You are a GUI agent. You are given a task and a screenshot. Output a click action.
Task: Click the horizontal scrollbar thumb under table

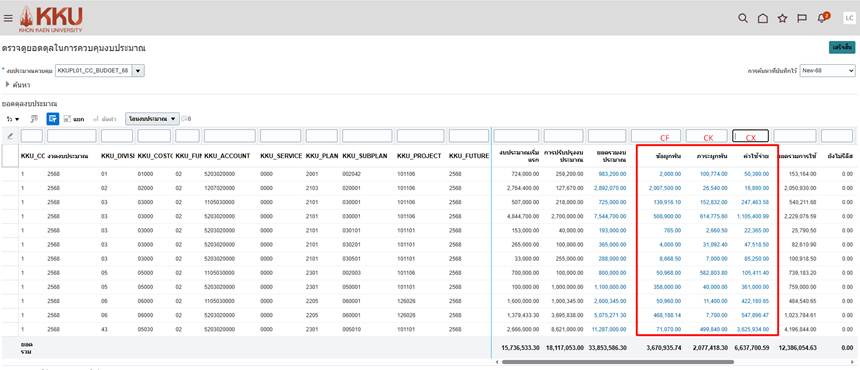tap(618, 362)
